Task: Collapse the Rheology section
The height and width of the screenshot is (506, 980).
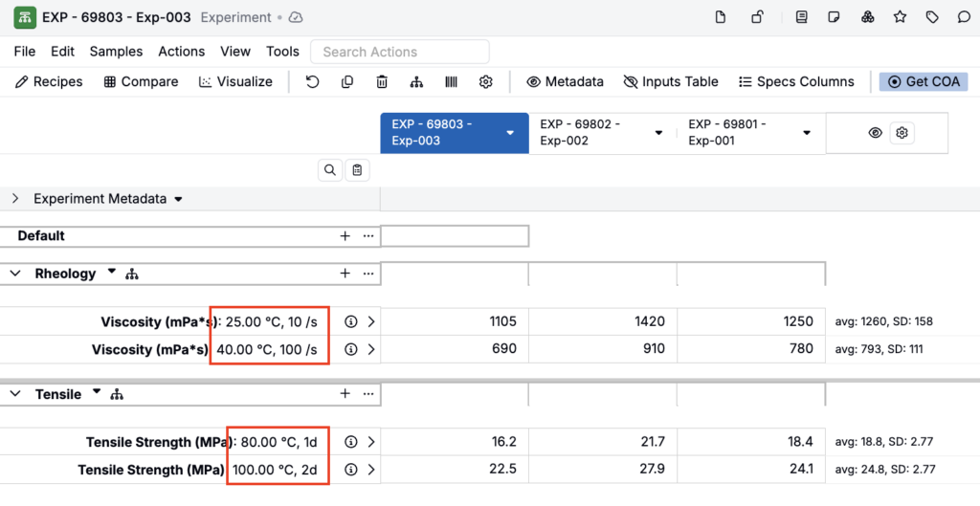Action: coord(15,274)
